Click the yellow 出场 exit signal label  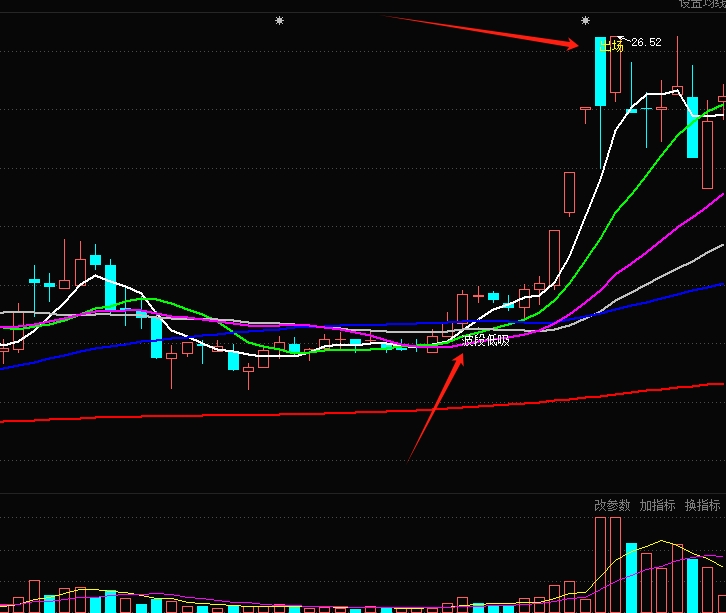pos(611,45)
